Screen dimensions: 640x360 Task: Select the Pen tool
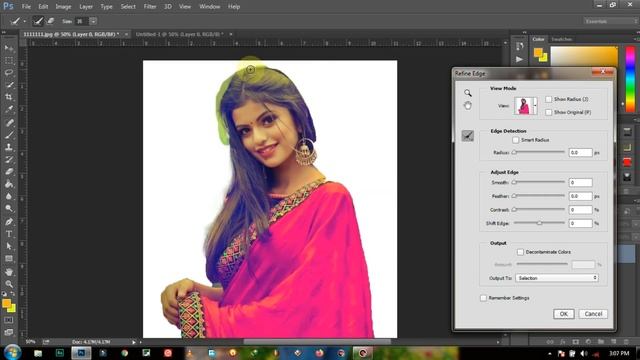[x=9, y=222]
